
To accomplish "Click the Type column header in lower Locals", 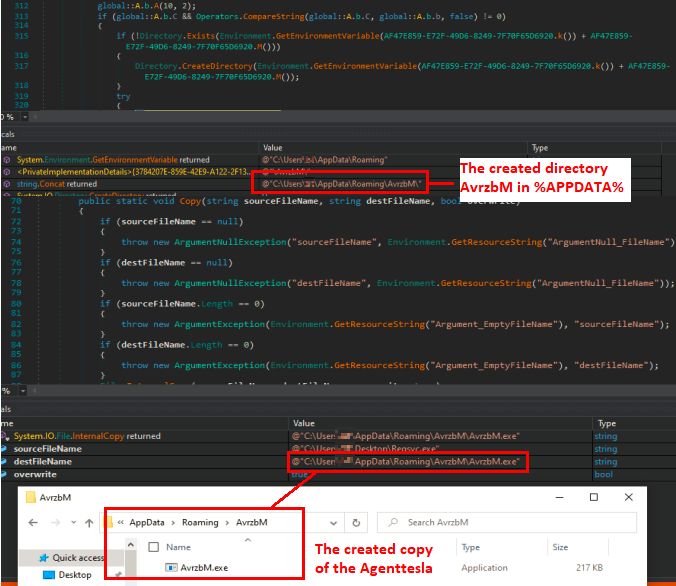I will pyautogui.click(x=606, y=423).
